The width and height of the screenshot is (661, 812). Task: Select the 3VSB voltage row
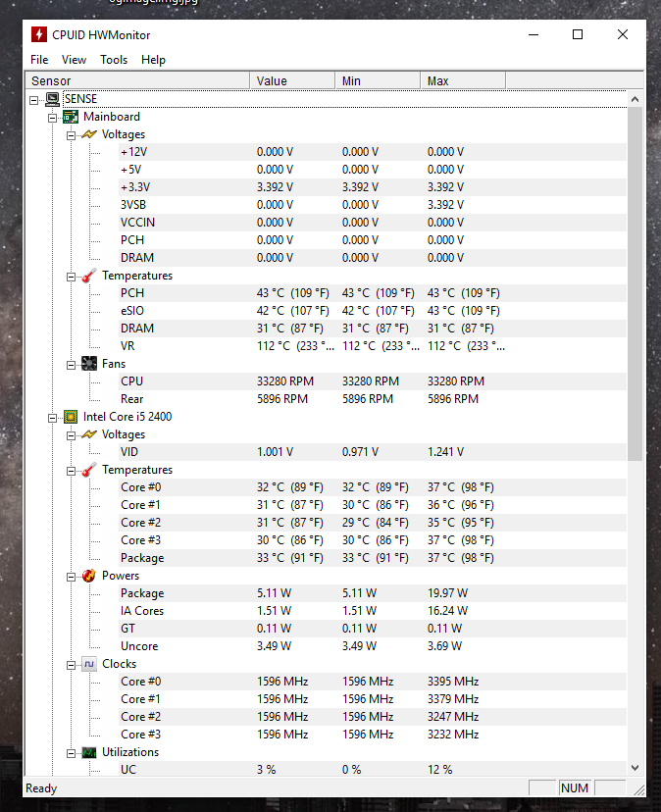coord(372,205)
